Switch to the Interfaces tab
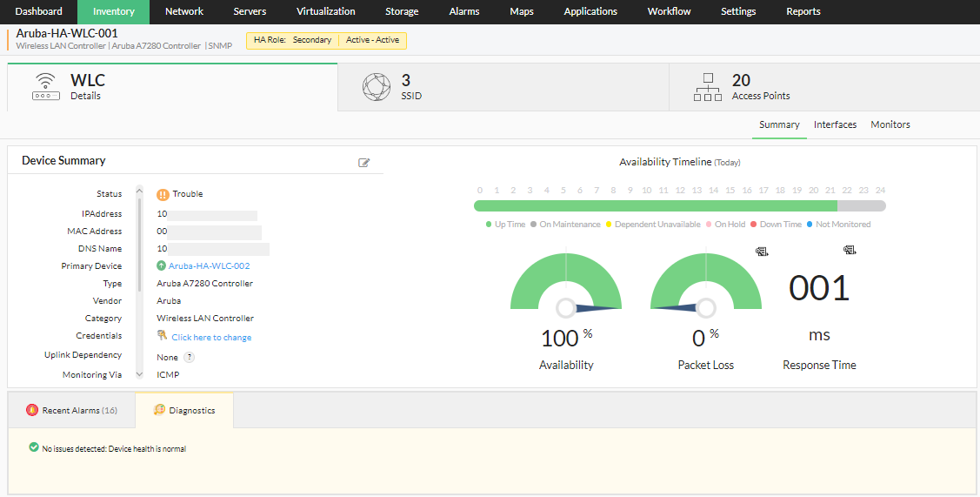Image resolution: width=980 pixels, height=497 pixels. tap(835, 124)
